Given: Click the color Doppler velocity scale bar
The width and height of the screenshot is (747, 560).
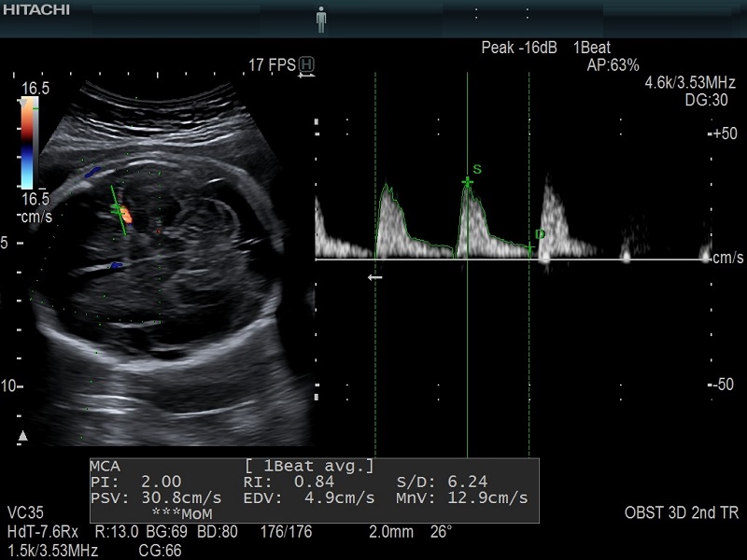Looking at the screenshot, I should click(30, 143).
